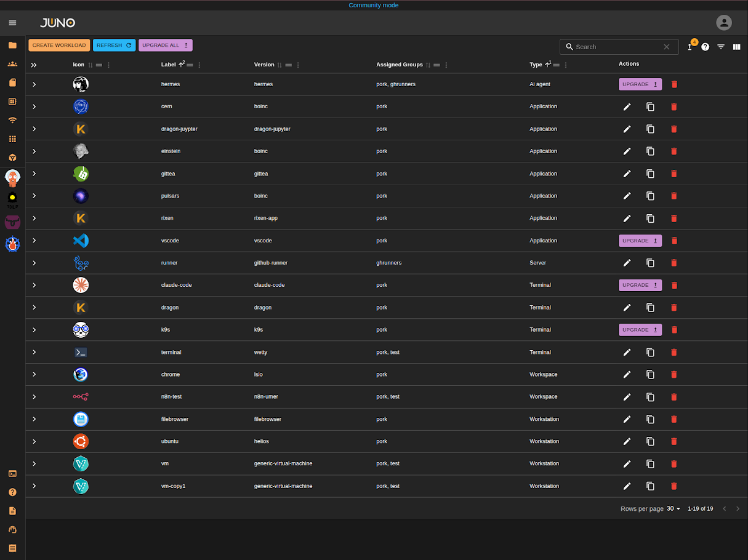This screenshot has width=748, height=560.
Task: Clear the search field with X
Action: [x=666, y=47]
